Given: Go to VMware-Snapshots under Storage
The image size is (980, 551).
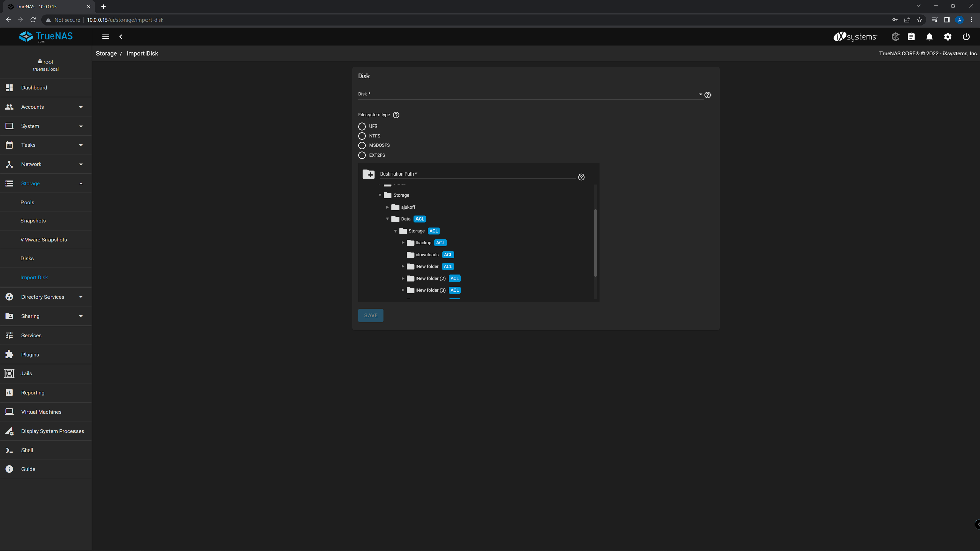Looking at the screenshot, I should (46, 240).
